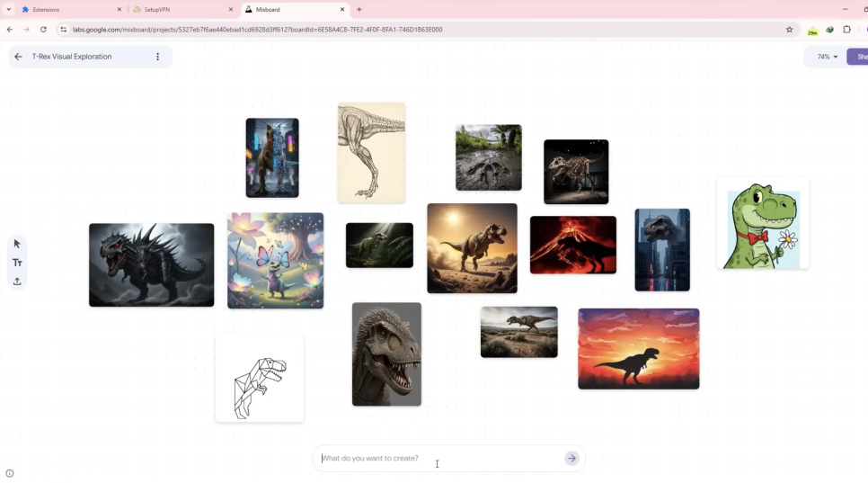
Task: Open the tab search dropdown arrow
Action: 8,9
